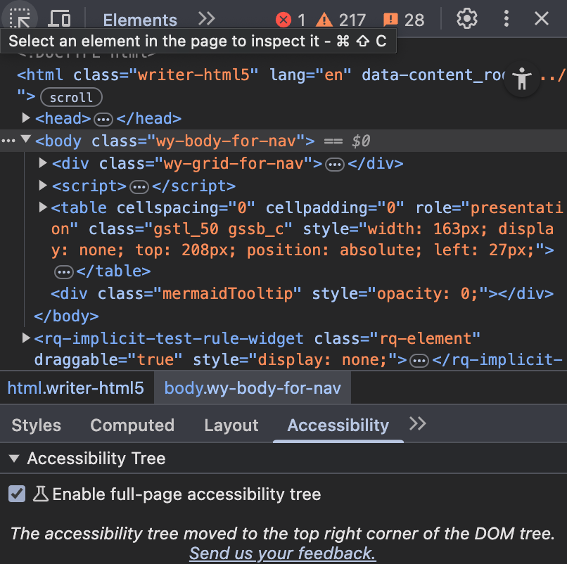This screenshot has height=564, width=568.
Task: Expand the wy-grid-for-nav div
Action: [x=43, y=163]
